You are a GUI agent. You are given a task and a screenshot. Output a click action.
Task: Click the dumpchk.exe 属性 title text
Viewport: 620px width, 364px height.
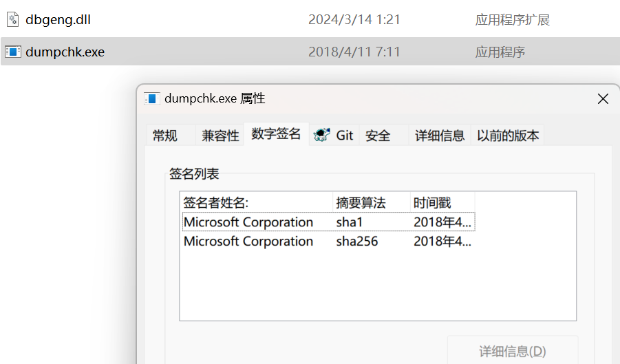click(215, 98)
